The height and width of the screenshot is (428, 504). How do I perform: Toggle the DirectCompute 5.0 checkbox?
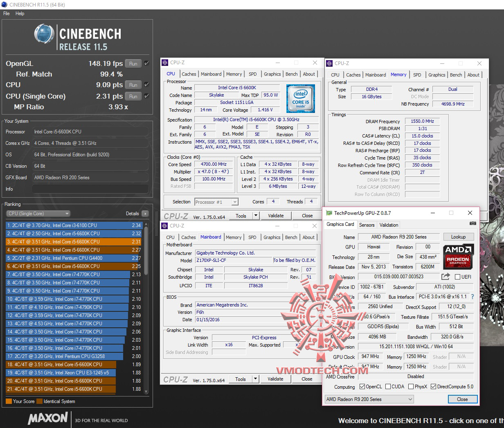pyautogui.click(x=433, y=387)
